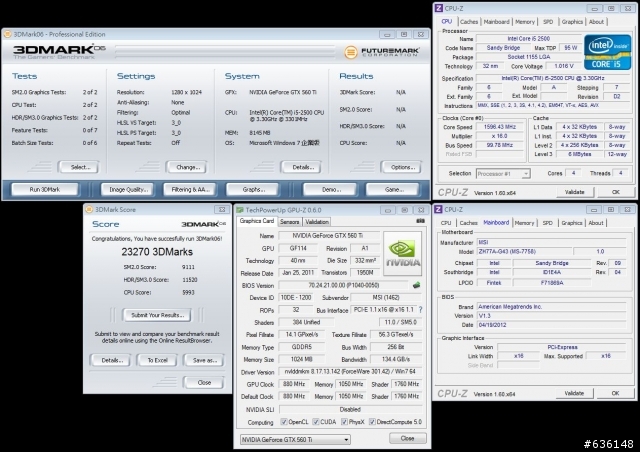Image resolution: width=640 pixels, height=452 pixels.
Task: Switch to CPU tab in bottom CPU-Z
Action: coord(446,223)
